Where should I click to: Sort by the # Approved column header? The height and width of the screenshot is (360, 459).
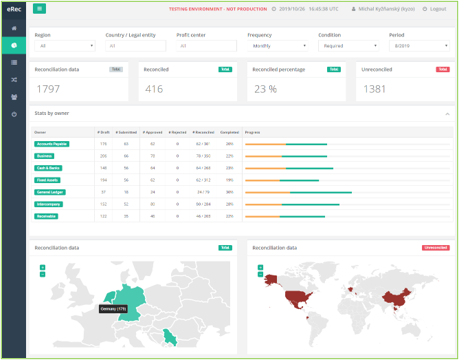tap(152, 132)
